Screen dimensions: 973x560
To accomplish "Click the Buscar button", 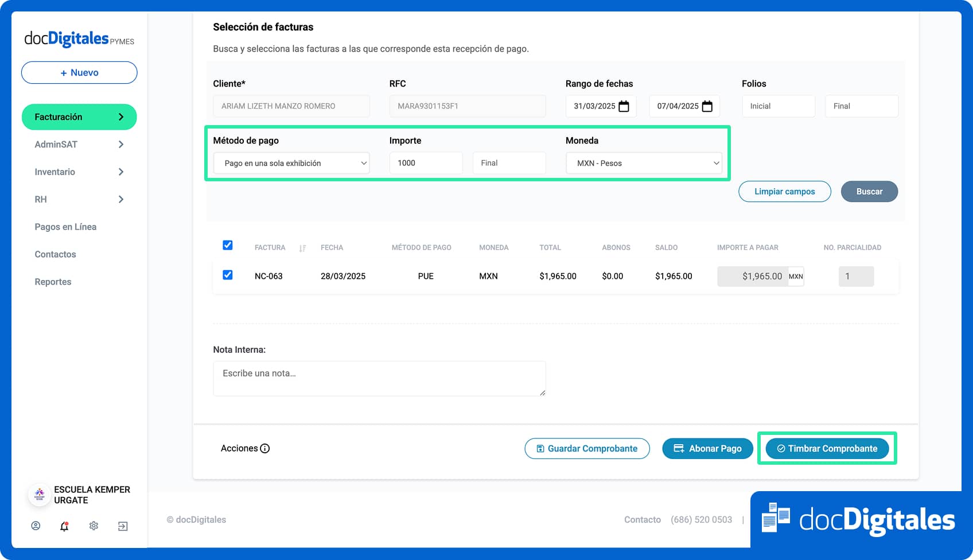I will pos(869,192).
